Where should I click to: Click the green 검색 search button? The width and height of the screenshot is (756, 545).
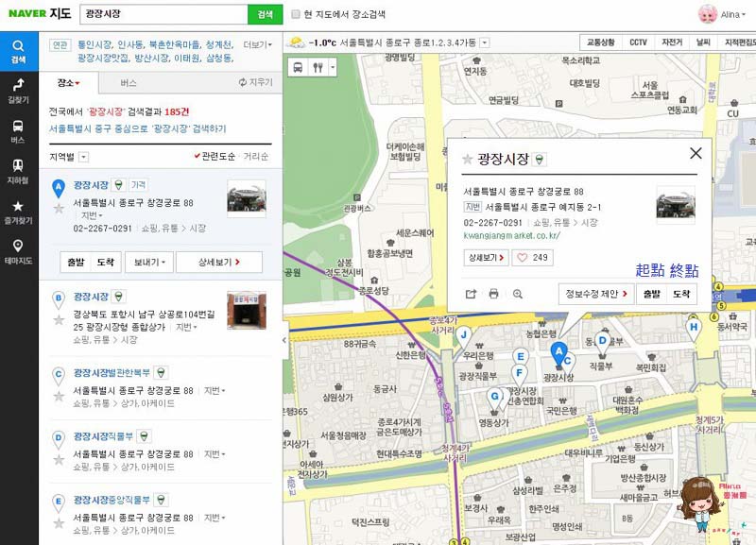pos(266,14)
